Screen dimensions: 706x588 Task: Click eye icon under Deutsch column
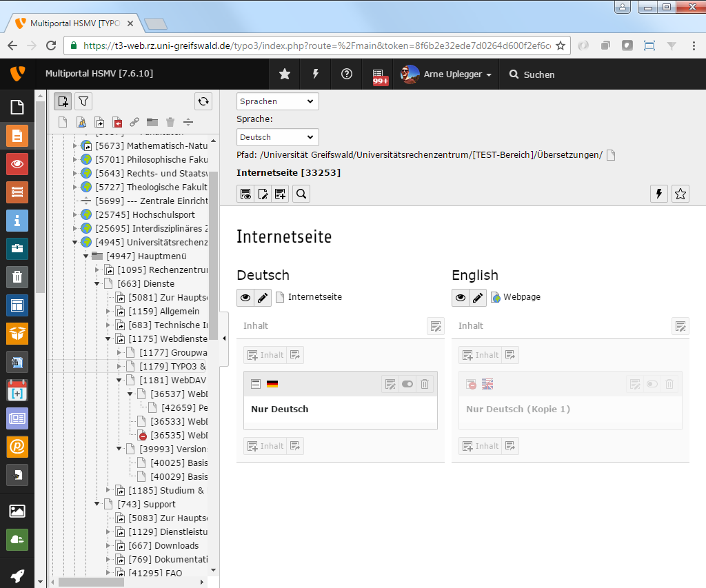click(x=245, y=297)
